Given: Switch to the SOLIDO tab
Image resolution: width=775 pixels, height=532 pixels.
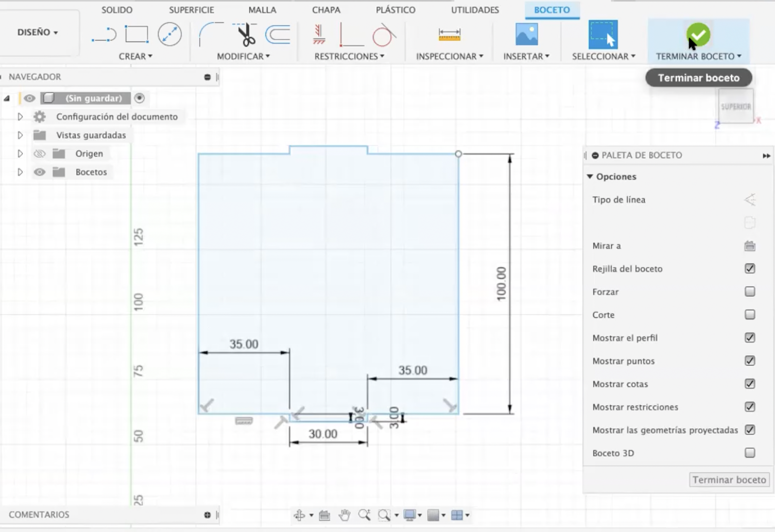Looking at the screenshot, I should point(117,10).
